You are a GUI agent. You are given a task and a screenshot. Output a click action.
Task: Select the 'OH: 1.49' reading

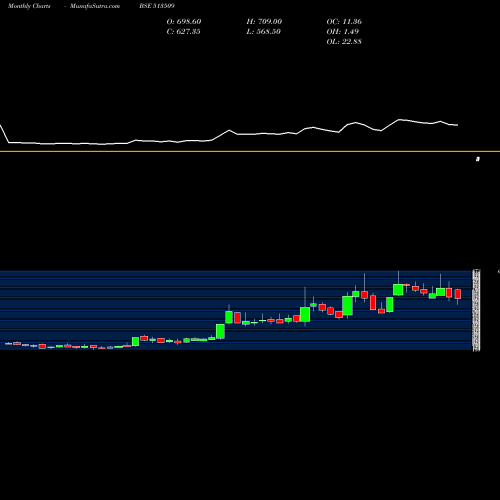[343, 32]
